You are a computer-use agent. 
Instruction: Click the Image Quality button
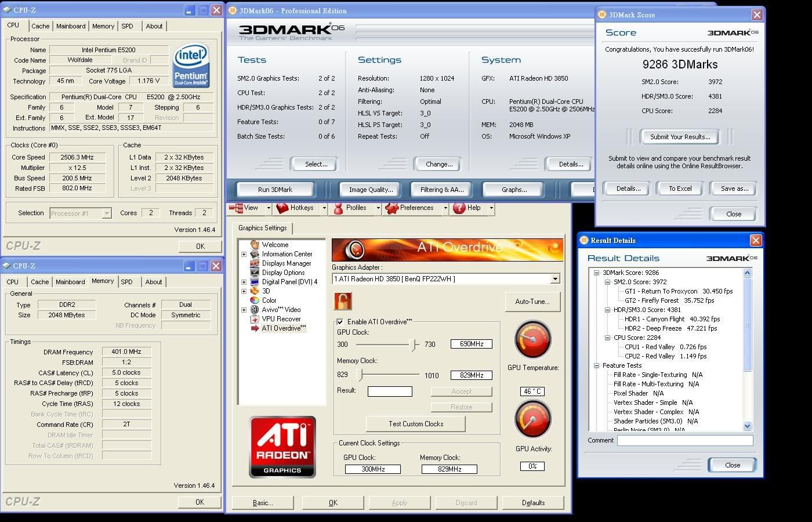tap(371, 190)
